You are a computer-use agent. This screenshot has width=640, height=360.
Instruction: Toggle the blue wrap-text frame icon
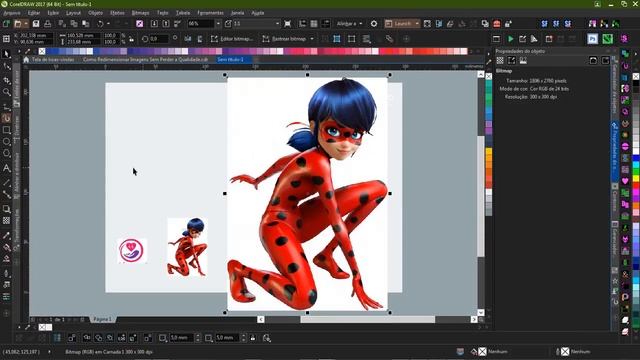tap(337, 39)
